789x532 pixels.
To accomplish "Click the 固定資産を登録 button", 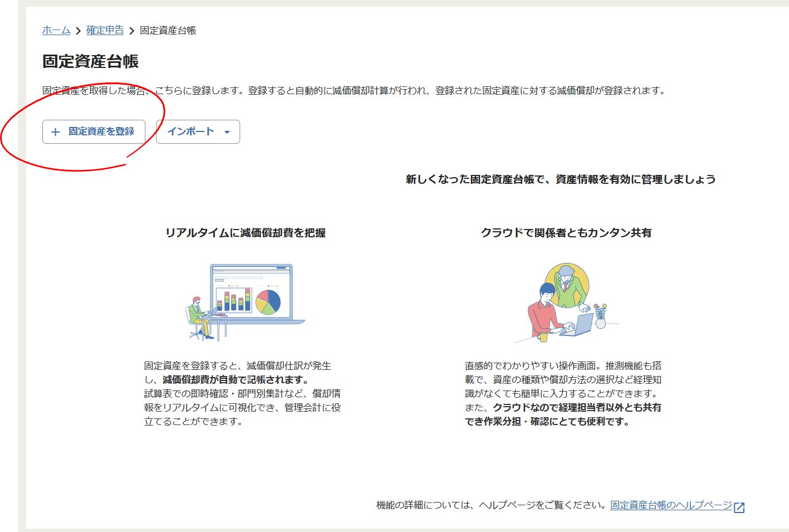I will tap(94, 132).
